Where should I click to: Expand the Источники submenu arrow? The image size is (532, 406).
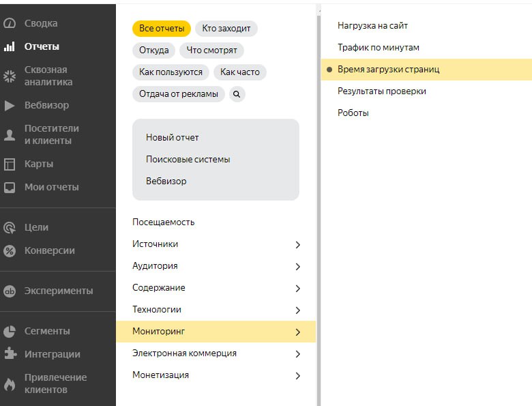[297, 245]
